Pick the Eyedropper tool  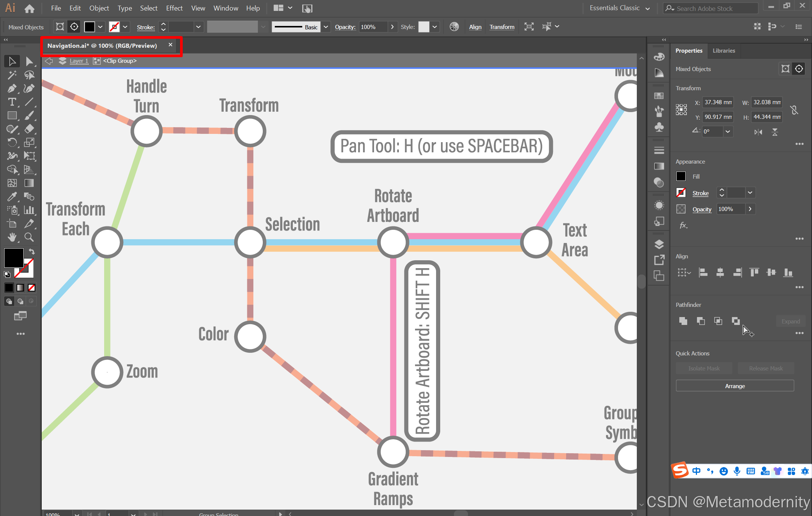click(12, 196)
